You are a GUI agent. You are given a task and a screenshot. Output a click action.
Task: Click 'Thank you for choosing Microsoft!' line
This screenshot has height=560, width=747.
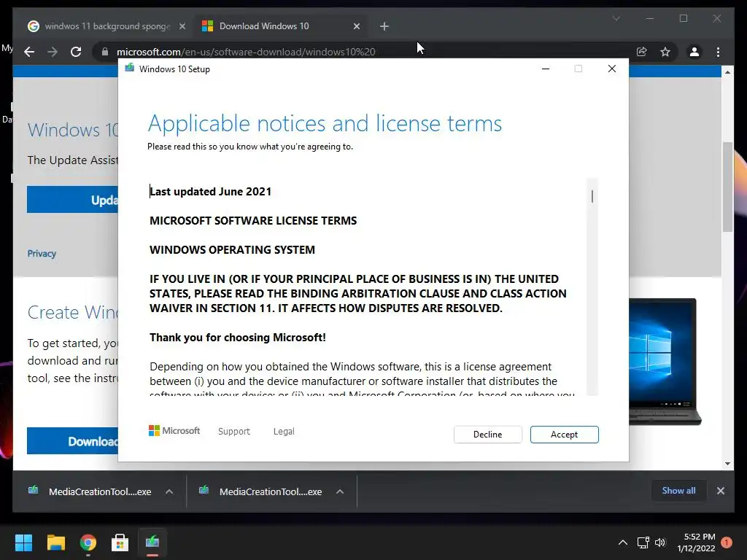[x=238, y=337]
